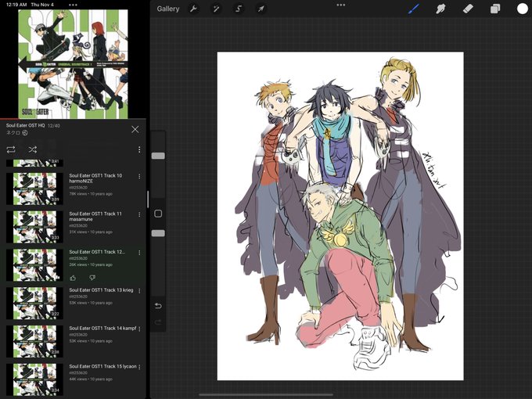The height and width of the screenshot is (399, 532).
Task: Open options menu for Track 10 harmoNIZE
Action: point(139,177)
